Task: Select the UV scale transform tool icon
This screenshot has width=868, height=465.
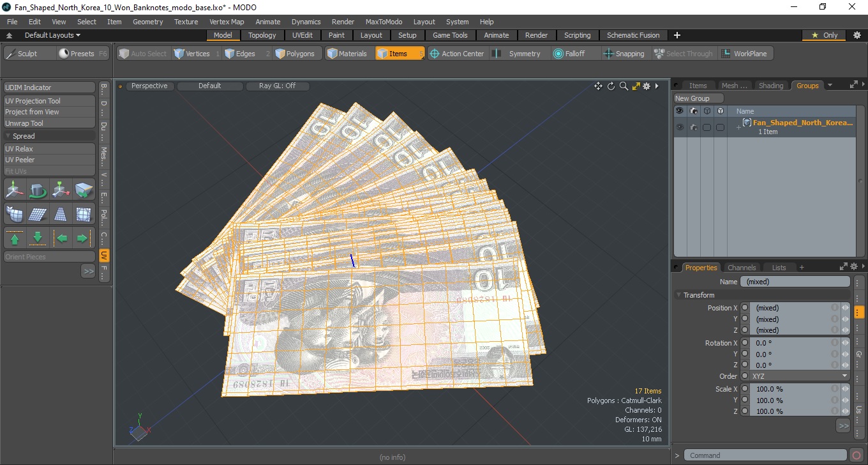Action: point(61,190)
